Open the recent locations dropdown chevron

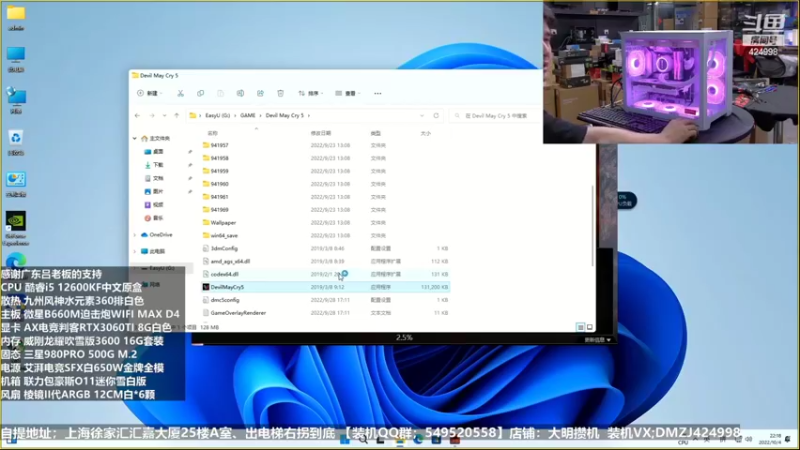coord(164,116)
